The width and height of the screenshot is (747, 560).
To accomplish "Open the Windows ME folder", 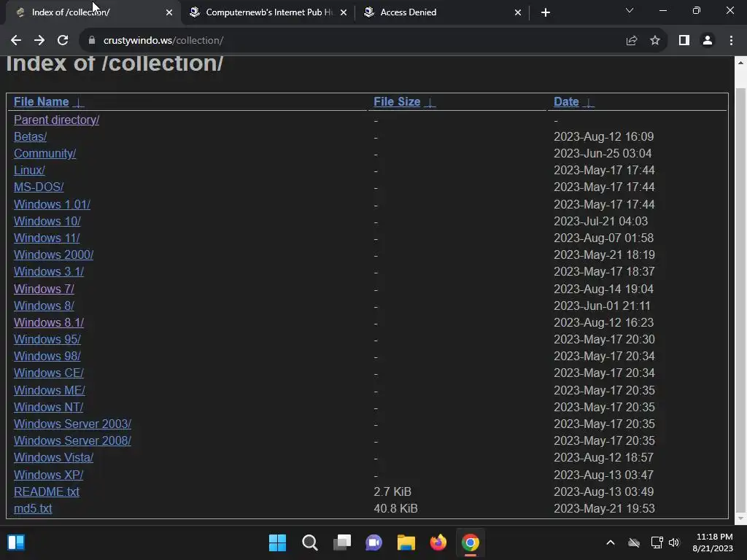I will pyautogui.click(x=50, y=391).
